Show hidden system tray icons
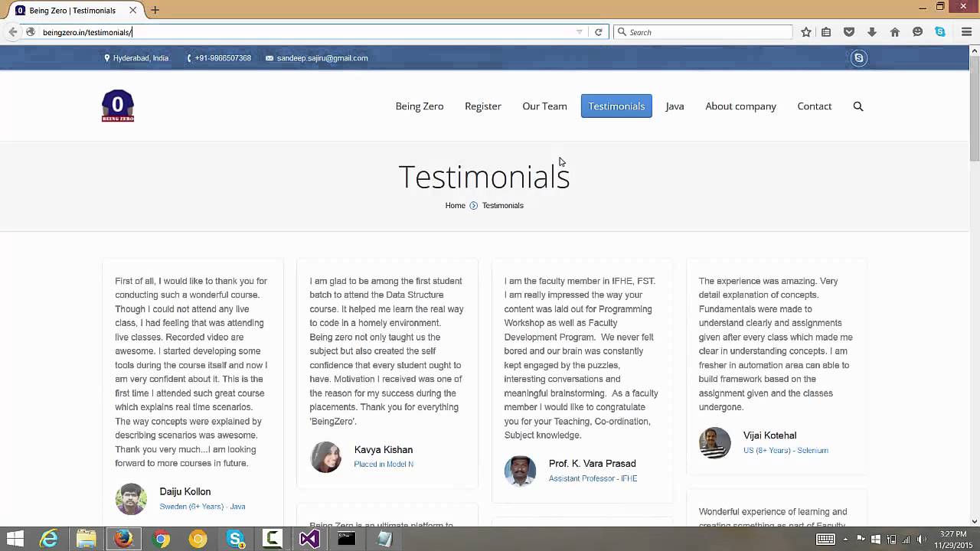 845,539
